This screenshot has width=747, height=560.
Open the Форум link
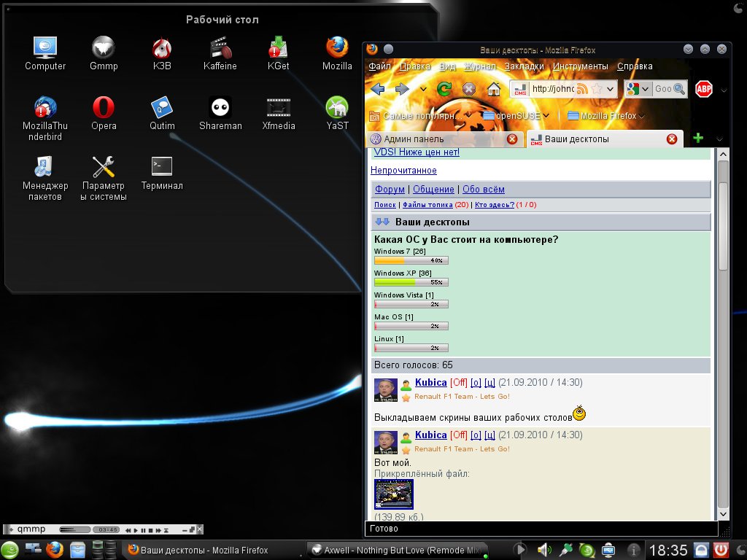coord(390,190)
